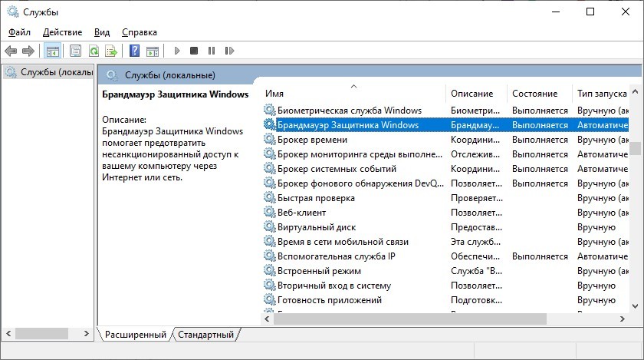Sort the list by the Имя column header

(x=353, y=93)
